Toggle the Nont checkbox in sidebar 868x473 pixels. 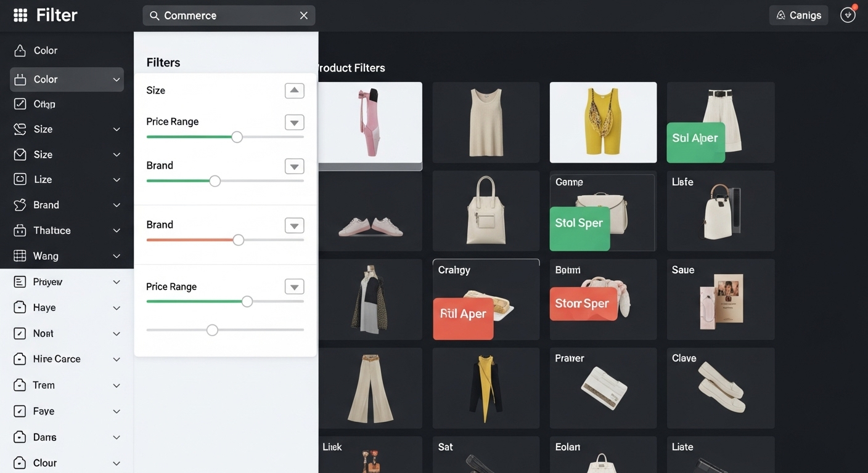click(x=20, y=333)
